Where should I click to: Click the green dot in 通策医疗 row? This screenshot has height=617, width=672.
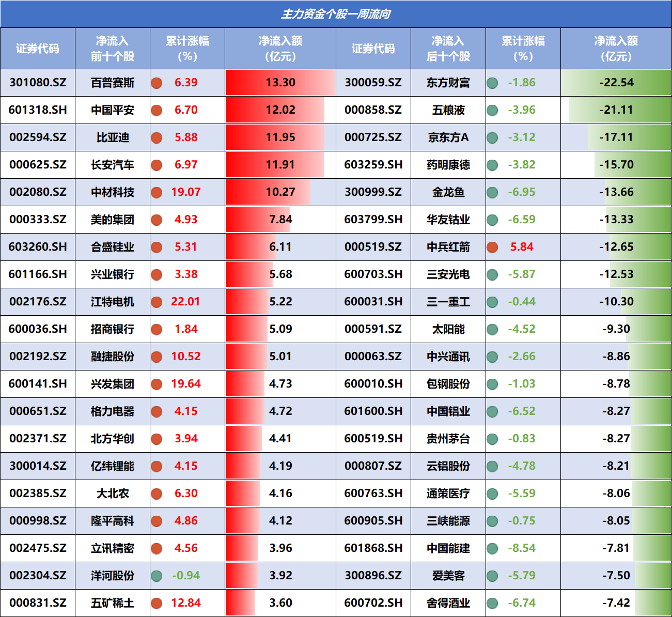pyautogui.click(x=492, y=493)
